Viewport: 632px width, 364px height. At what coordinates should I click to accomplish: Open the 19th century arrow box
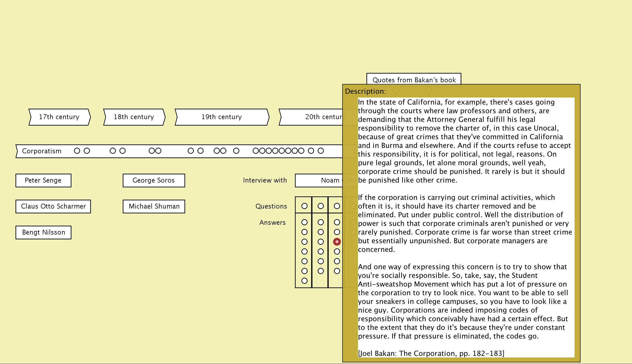tap(222, 117)
